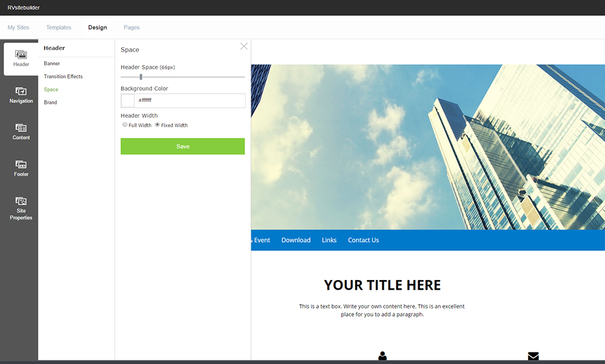605x364 pixels.
Task: Open the Pages tab
Action: [x=131, y=27]
